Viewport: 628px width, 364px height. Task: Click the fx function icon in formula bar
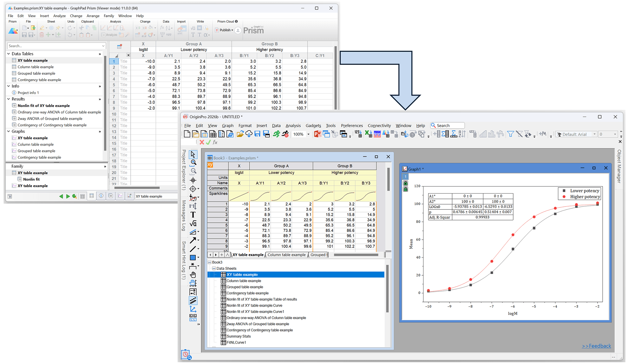[x=215, y=143]
